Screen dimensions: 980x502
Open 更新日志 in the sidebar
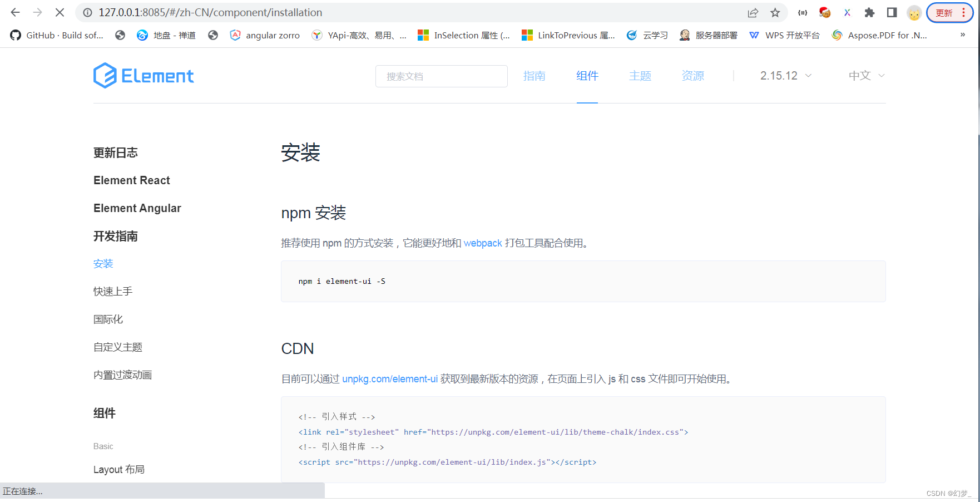coord(116,152)
